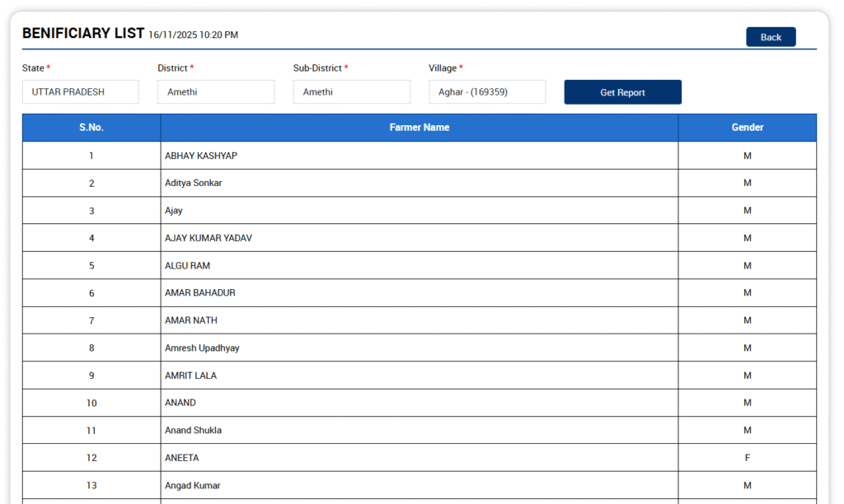
Task: Click farmer name Aditya Sonkar
Action: (x=193, y=183)
